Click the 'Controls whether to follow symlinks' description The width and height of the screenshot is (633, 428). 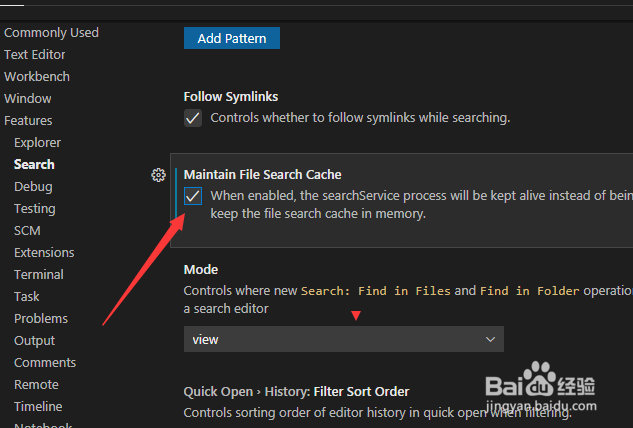coord(360,118)
